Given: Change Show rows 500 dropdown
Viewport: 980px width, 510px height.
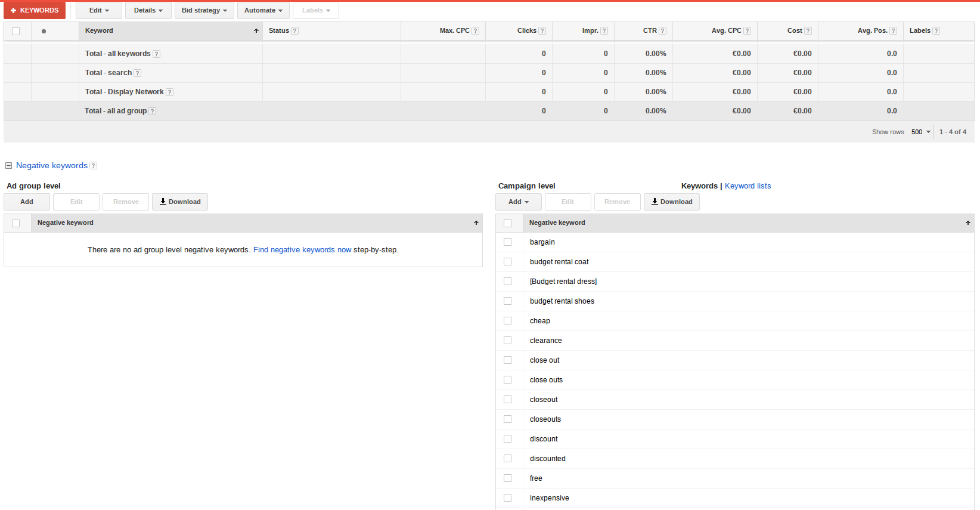Looking at the screenshot, I should (x=921, y=132).
